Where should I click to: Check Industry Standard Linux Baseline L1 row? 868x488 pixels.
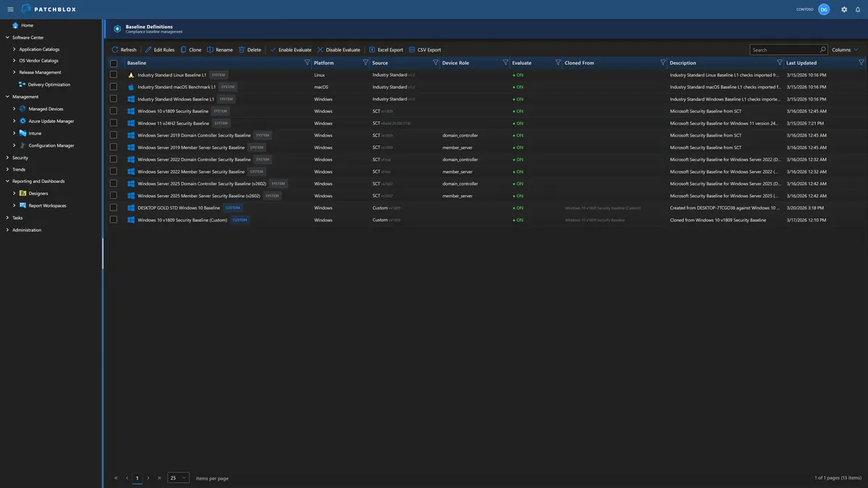coord(114,75)
